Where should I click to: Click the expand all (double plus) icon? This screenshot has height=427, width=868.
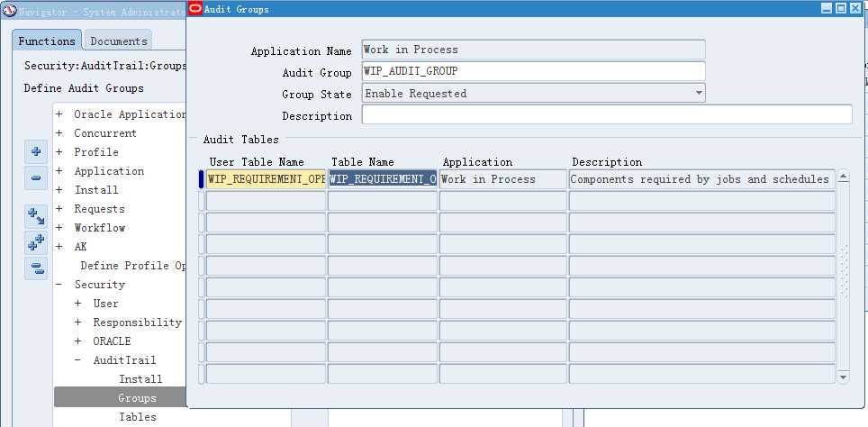[x=36, y=242]
